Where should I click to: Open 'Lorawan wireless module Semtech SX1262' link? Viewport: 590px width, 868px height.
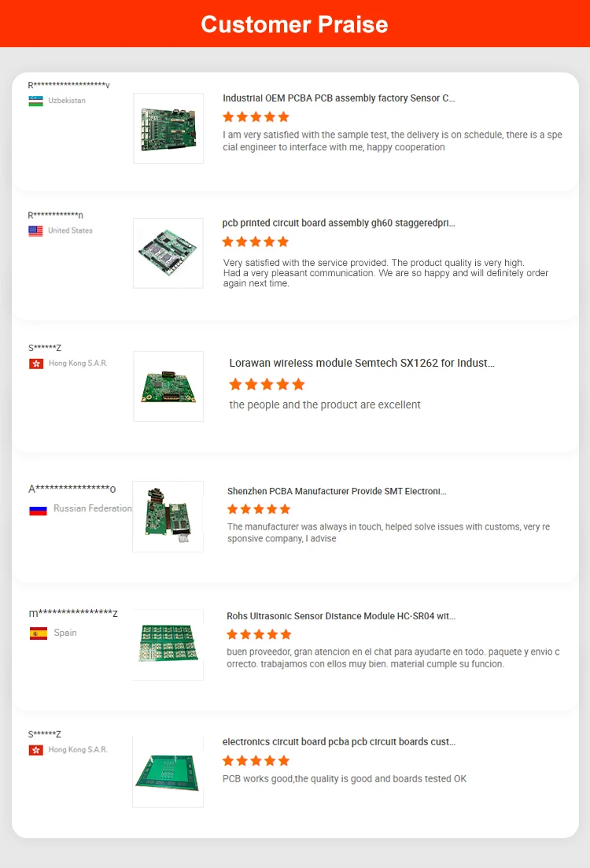point(362,363)
